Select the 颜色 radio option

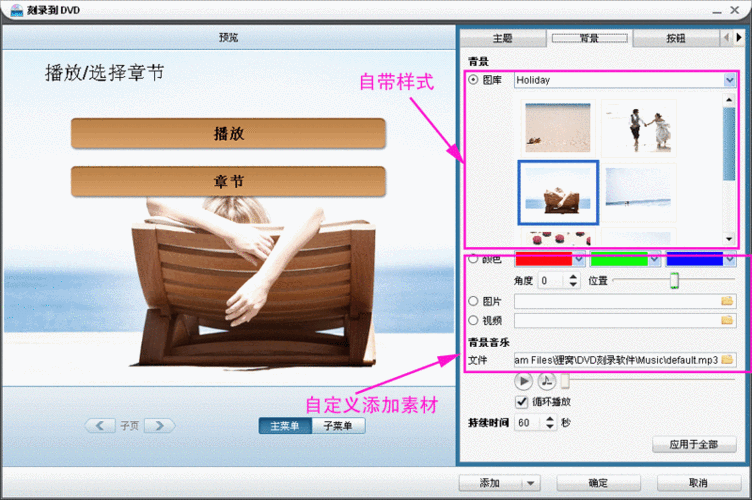point(473,259)
